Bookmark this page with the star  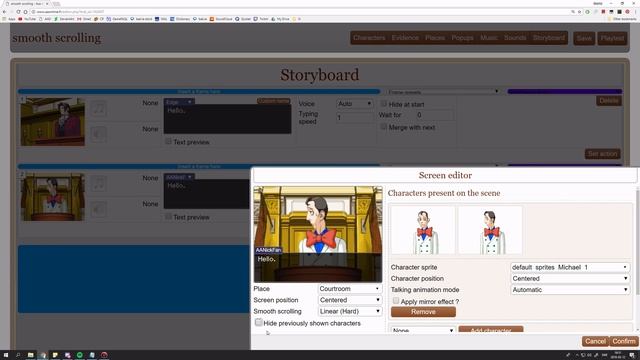[580, 12]
